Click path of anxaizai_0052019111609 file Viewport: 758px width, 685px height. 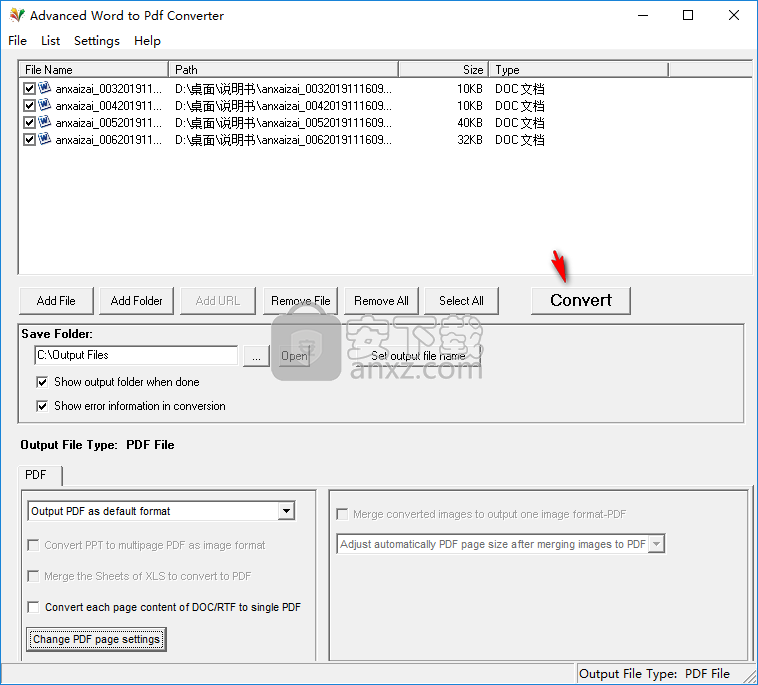coord(283,123)
